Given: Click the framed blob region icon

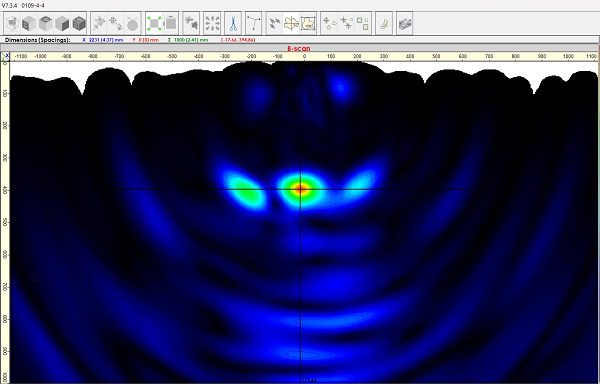Looking at the screenshot, I should tap(308, 24).
